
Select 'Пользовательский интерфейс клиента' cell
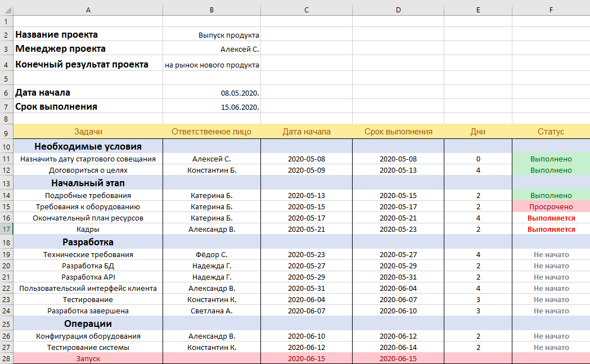coord(88,289)
